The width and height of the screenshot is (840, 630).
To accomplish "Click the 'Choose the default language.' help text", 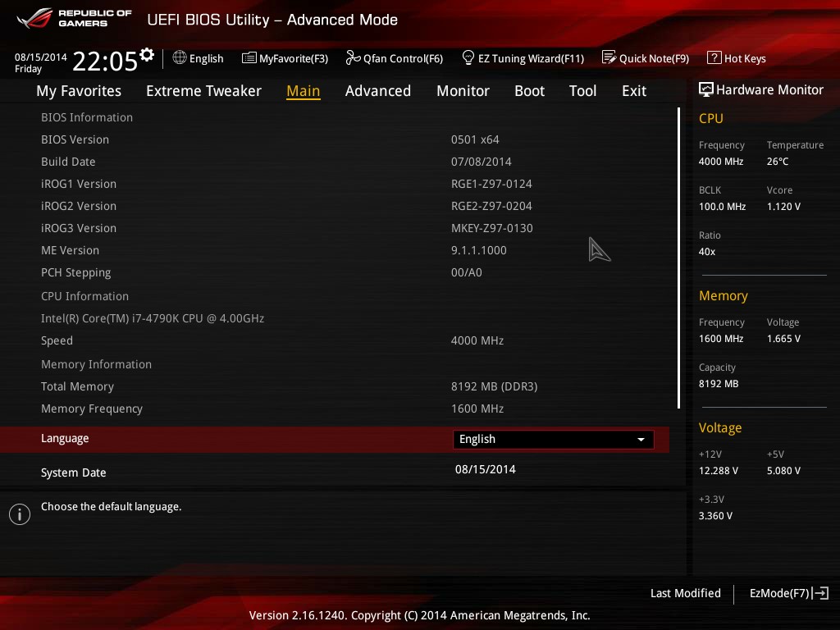I will [111, 507].
